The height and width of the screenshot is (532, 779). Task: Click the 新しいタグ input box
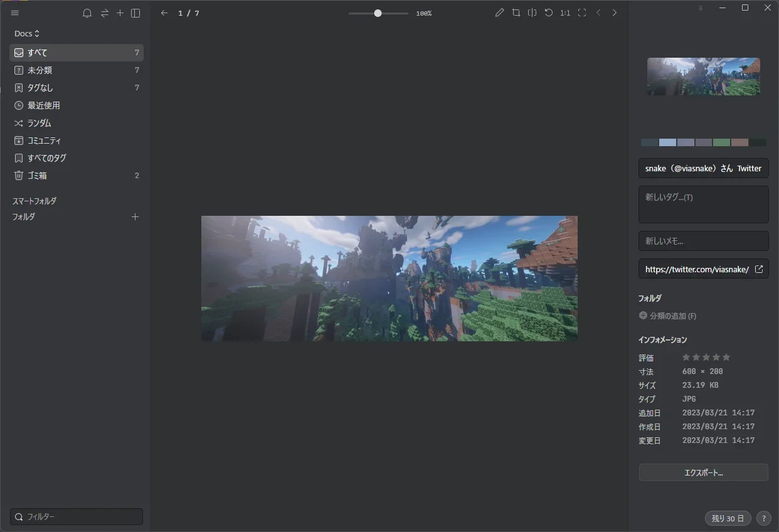704,205
